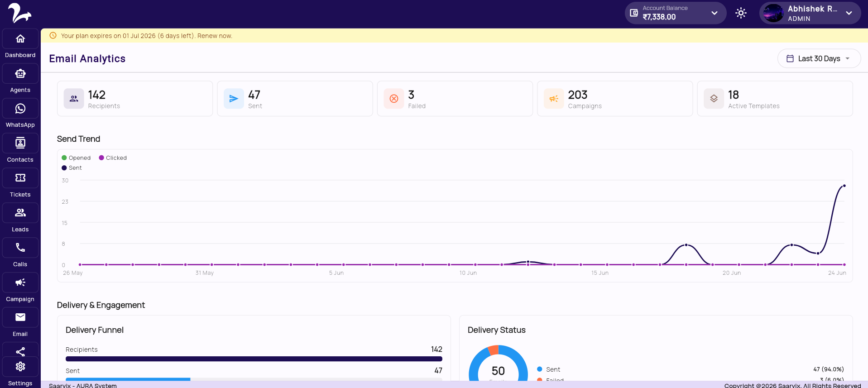Click the Delivery & Engagement heading

(101, 305)
